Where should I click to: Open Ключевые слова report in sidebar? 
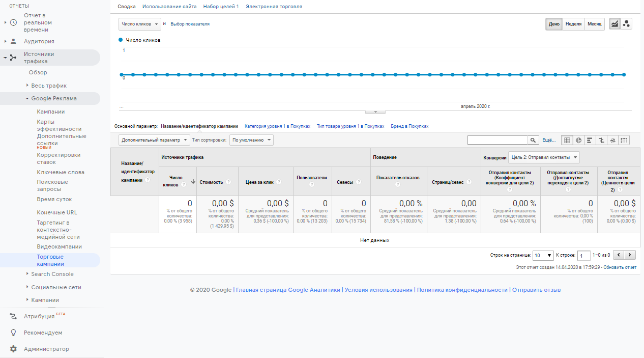pyautogui.click(x=61, y=172)
